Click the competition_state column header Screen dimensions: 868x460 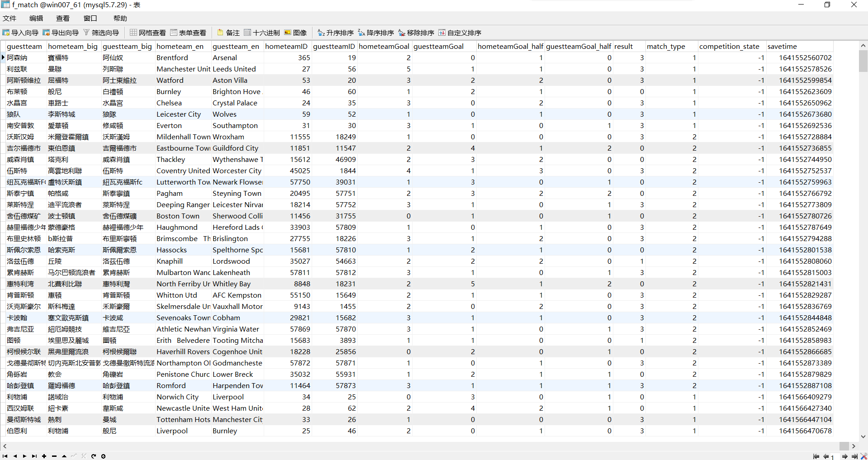[732, 46]
